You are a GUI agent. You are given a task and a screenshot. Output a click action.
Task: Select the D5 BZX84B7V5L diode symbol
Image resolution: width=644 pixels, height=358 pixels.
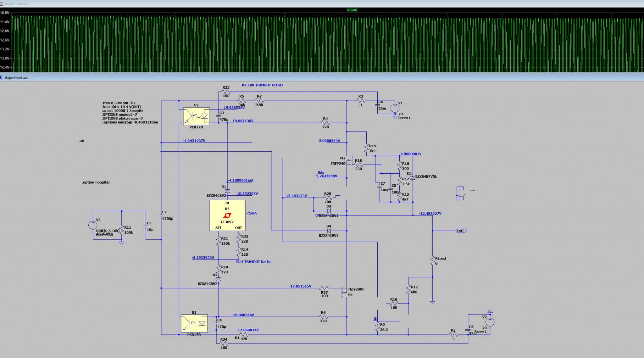(x=413, y=178)
